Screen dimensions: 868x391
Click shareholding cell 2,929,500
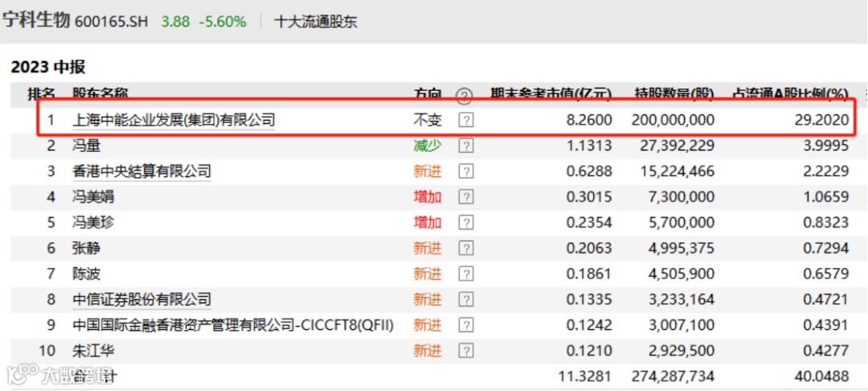click(x=682, y=351)
